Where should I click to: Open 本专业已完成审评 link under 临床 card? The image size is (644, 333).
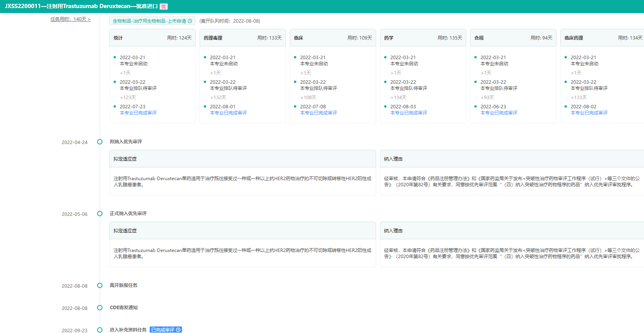click(x=319, y=113)
